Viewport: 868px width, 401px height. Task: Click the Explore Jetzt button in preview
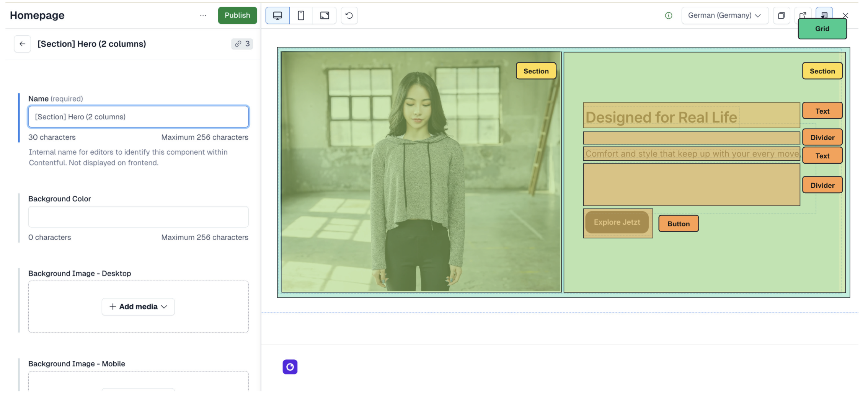tap(617, 222)
